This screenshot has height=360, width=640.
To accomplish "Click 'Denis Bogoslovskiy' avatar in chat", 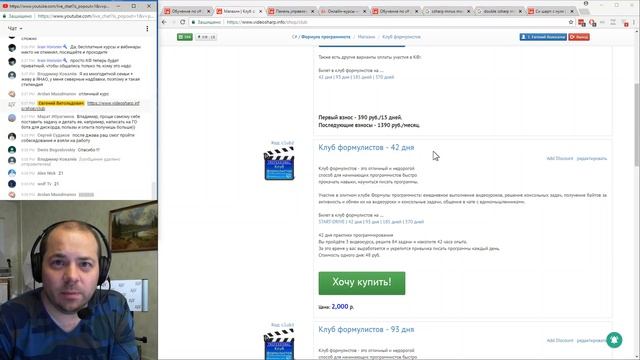I will pos(12,150).
